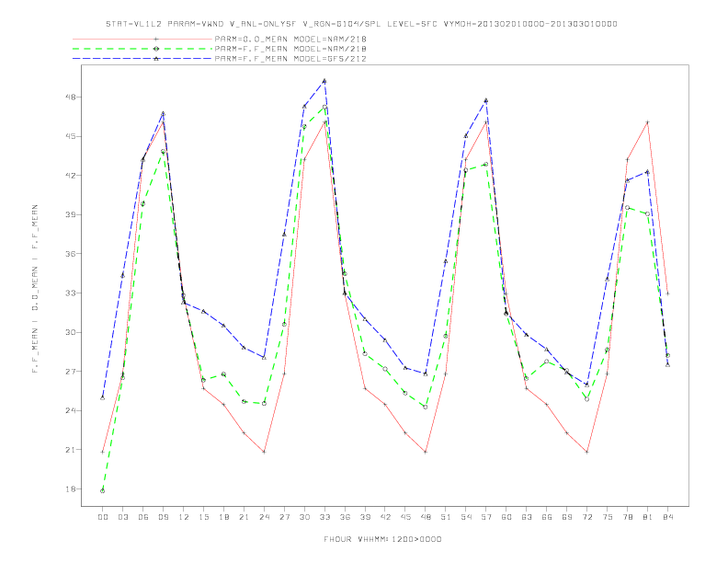Click x-axis tick label 66
728x563 pixels.
pyautogui.click(x=547, y=517)
